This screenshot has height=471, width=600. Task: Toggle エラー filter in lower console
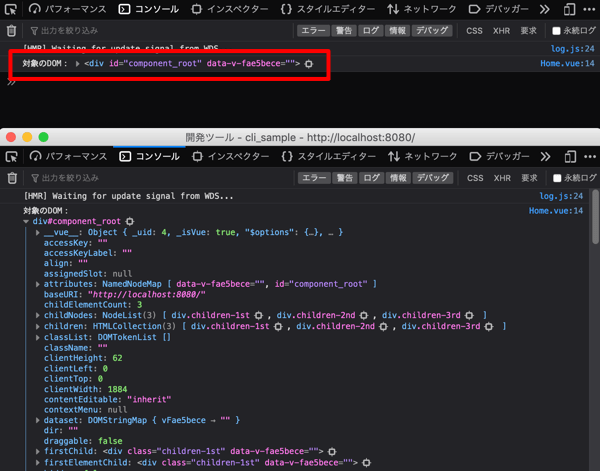click(x=314, y=178)
